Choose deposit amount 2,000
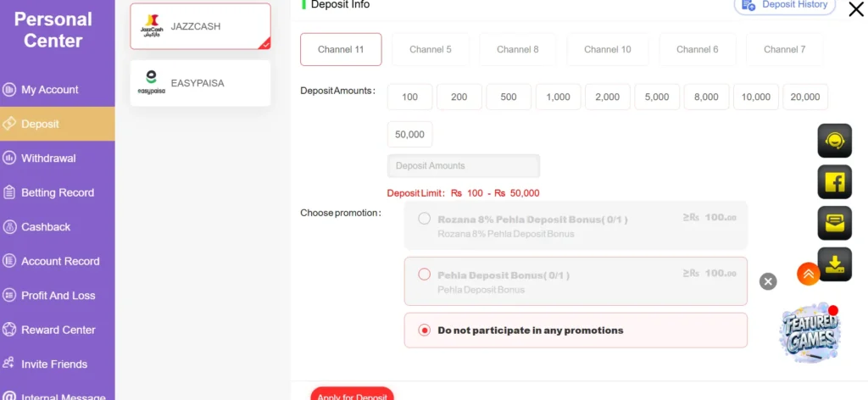Viewport: 868px width, 400px height. point(607,97)
